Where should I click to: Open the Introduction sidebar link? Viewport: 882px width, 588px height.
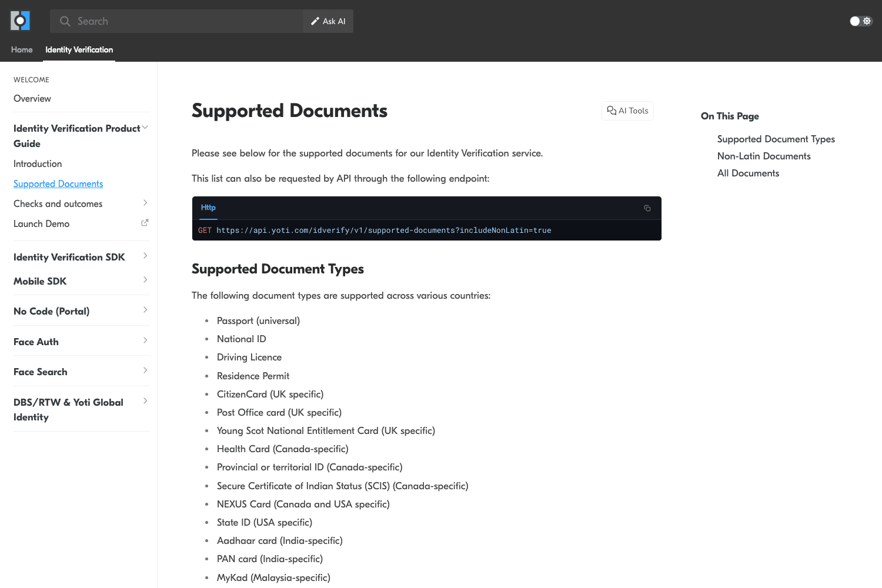tap(38, 163)
